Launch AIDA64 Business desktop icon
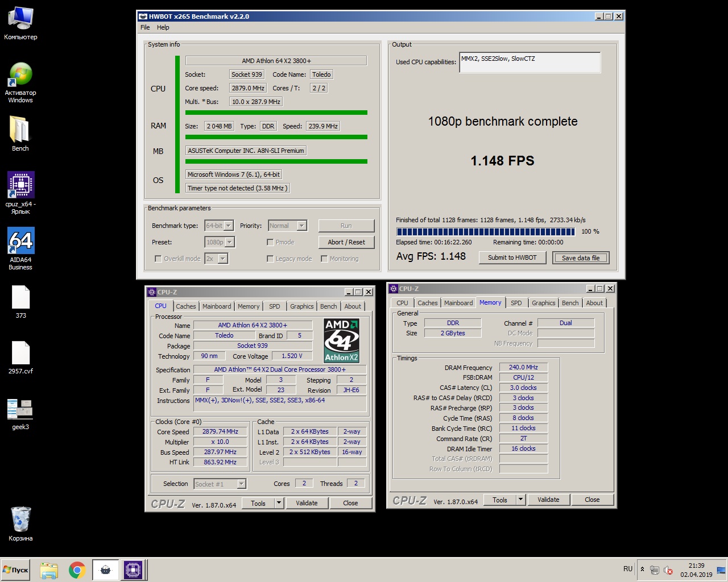This screenshot has height=582, width=728. click(x=20, y=249)
